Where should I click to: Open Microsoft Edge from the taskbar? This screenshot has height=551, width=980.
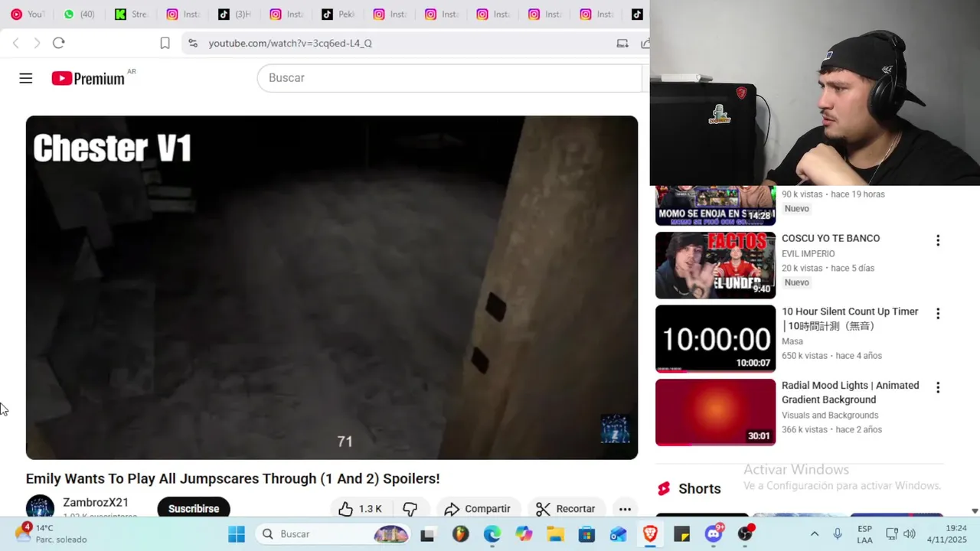tap(492, 533)
